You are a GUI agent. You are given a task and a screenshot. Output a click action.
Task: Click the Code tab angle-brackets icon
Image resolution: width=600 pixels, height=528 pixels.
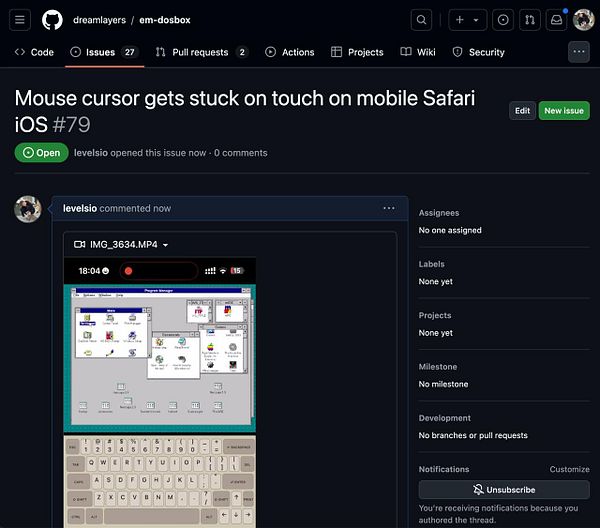[20, 52]
